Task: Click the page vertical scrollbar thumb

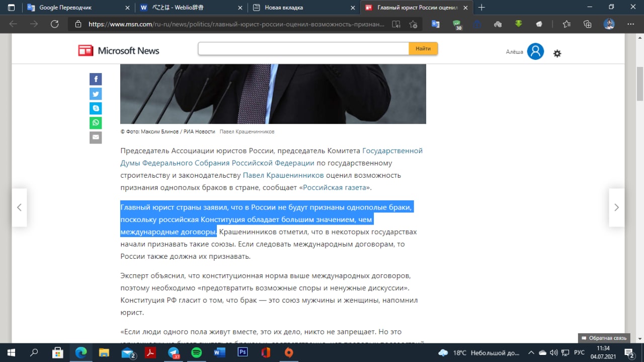Action: [639, 83]
